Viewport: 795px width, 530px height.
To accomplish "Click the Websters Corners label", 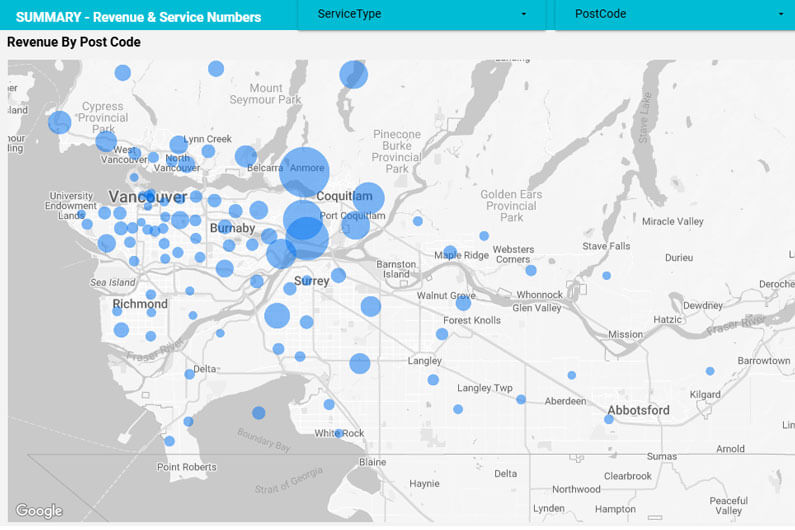I will click(x=513, y=255).
